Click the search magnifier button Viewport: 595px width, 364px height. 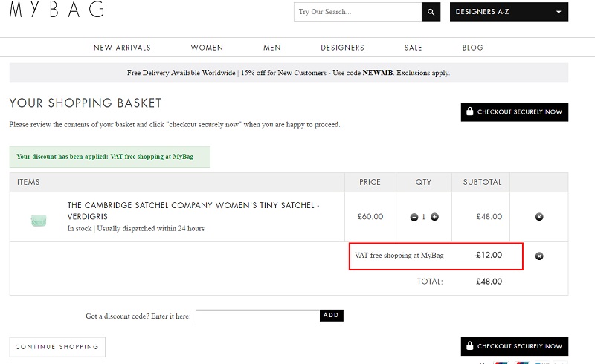431,12
